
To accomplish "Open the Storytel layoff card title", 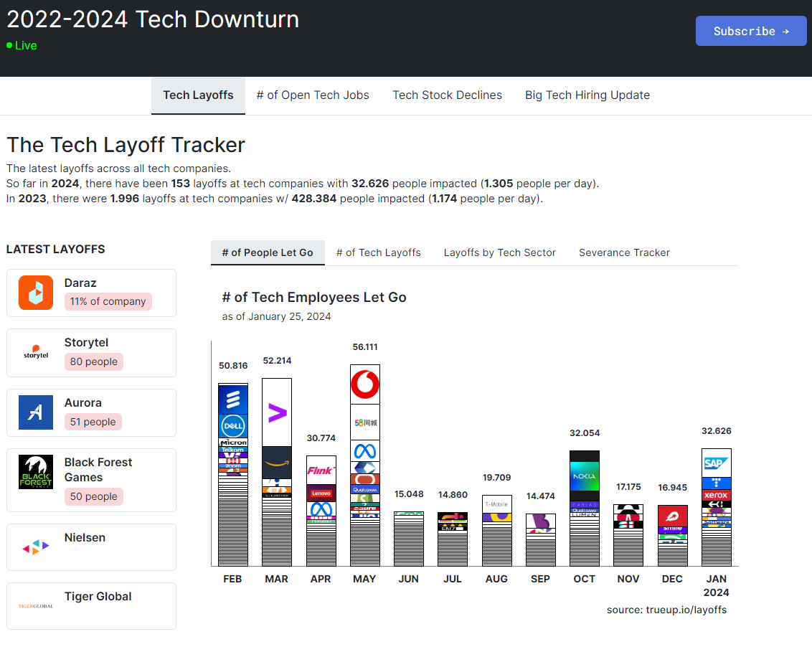I will (x=87, y=343).
